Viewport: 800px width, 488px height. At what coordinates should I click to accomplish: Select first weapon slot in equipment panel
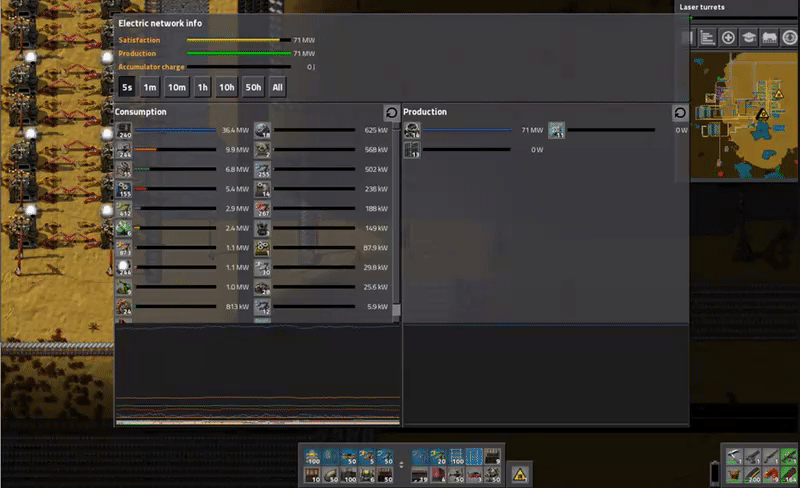click(x=734, y=456)
